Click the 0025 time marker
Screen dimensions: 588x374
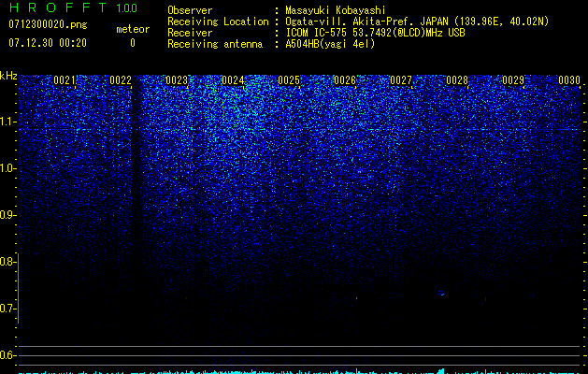pyautogui.click(x=289, y=80)
